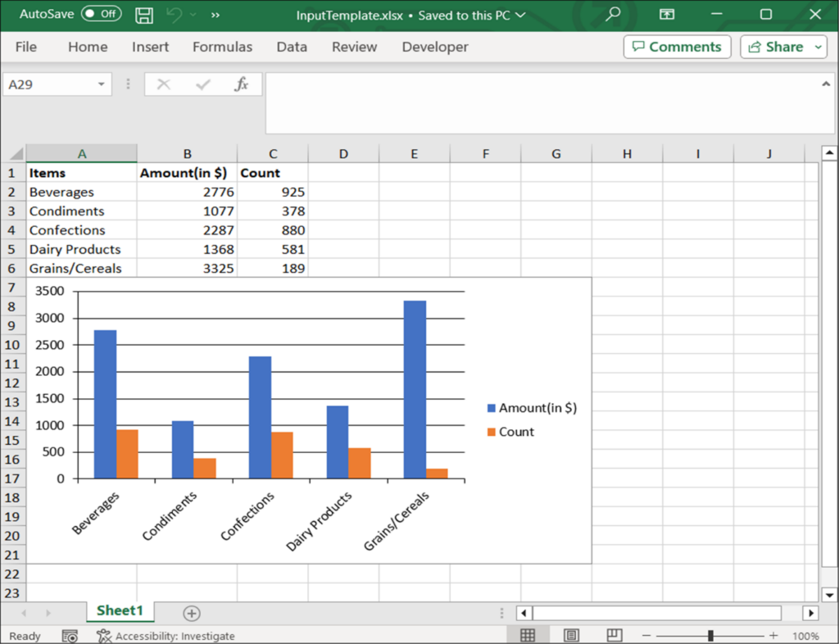
Task: Open the Undo history dropdown arrow
Action: tap(193, 15)
